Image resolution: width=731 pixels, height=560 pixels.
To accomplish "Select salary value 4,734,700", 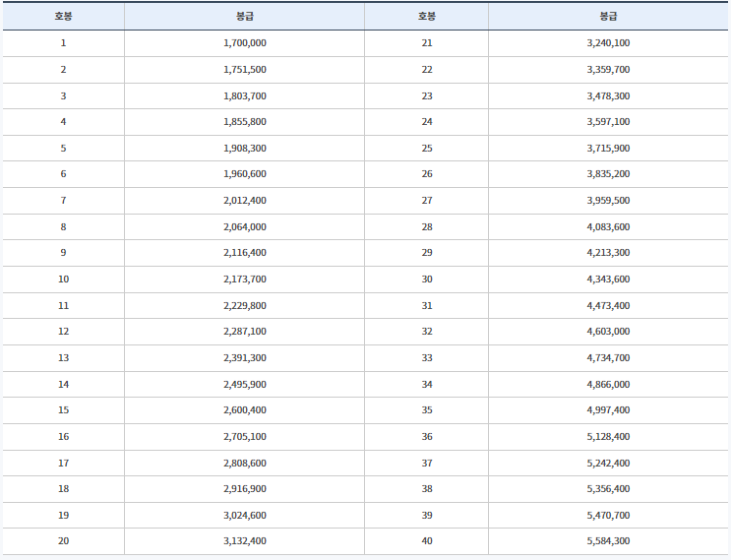I will coord(608,358).
